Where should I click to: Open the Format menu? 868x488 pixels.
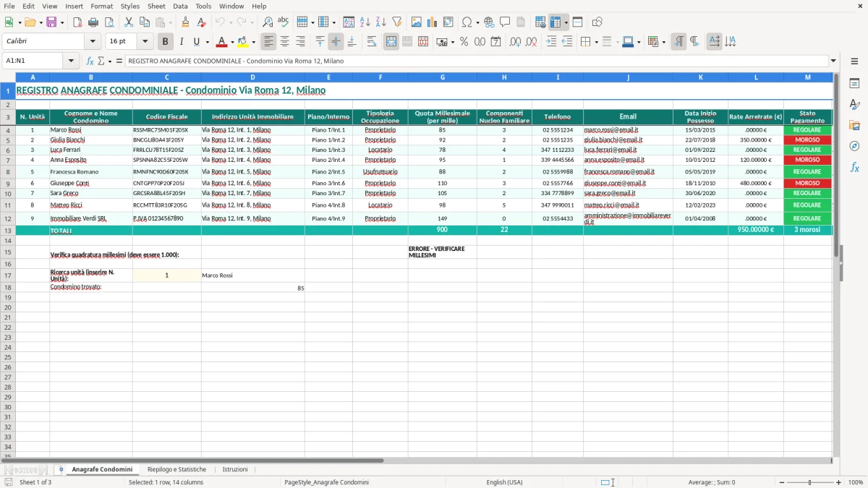click(x=102, y=6)
